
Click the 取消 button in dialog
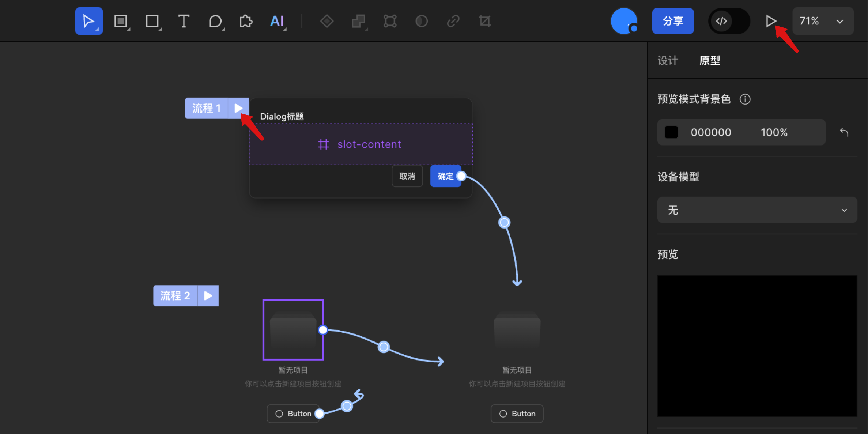tap(407, 176)
